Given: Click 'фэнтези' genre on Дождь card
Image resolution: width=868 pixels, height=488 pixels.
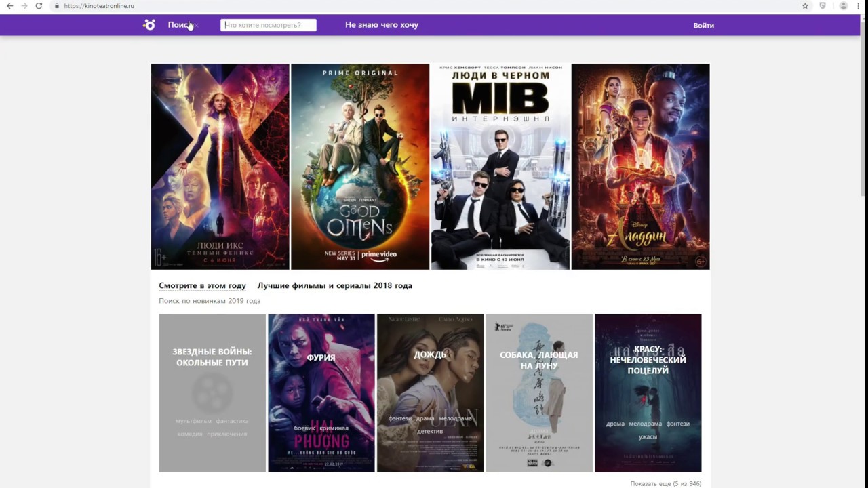Looking at the screenshot, I should tap(400, 419).
